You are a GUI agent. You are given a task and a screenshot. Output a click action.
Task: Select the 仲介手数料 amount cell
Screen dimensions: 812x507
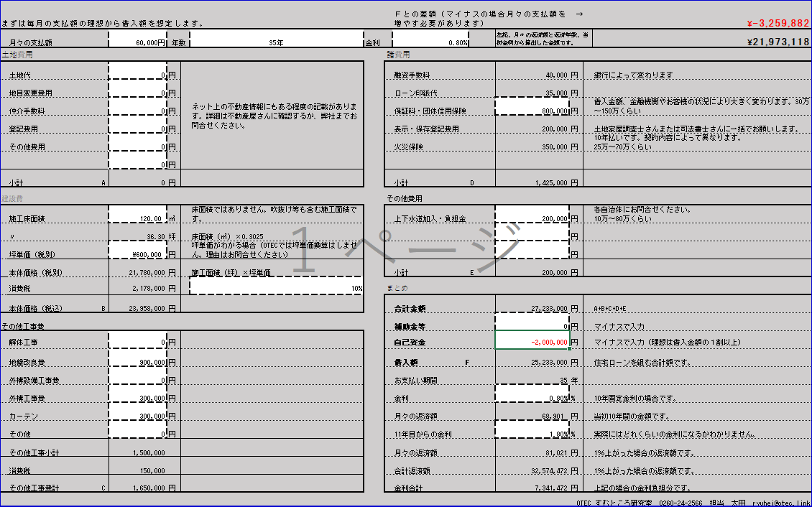pos(137,111)
